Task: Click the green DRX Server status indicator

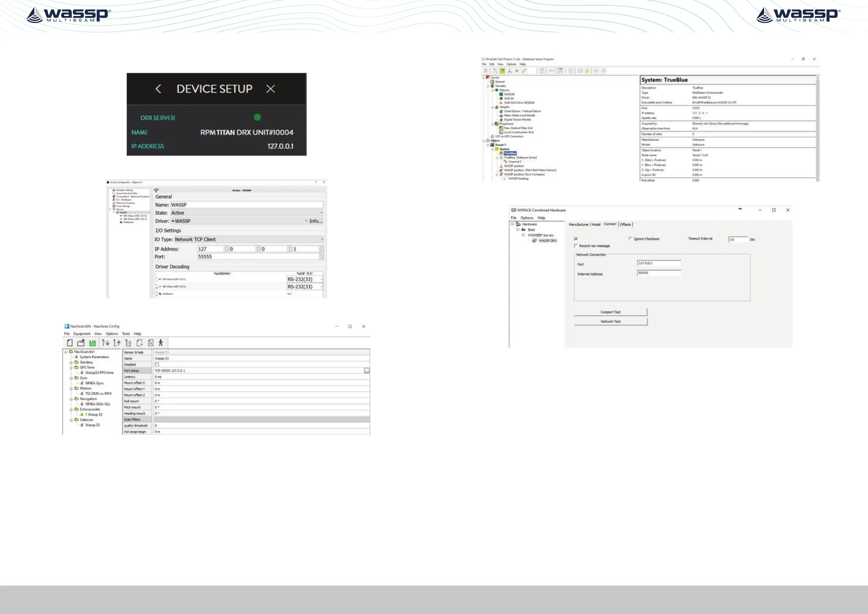Action: (x=257, y=117)
